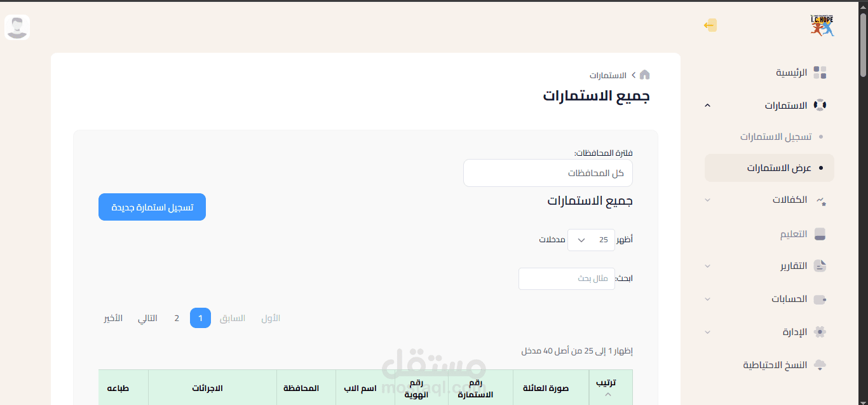Expand the الحسابات menu chevron

click(708, 299)
